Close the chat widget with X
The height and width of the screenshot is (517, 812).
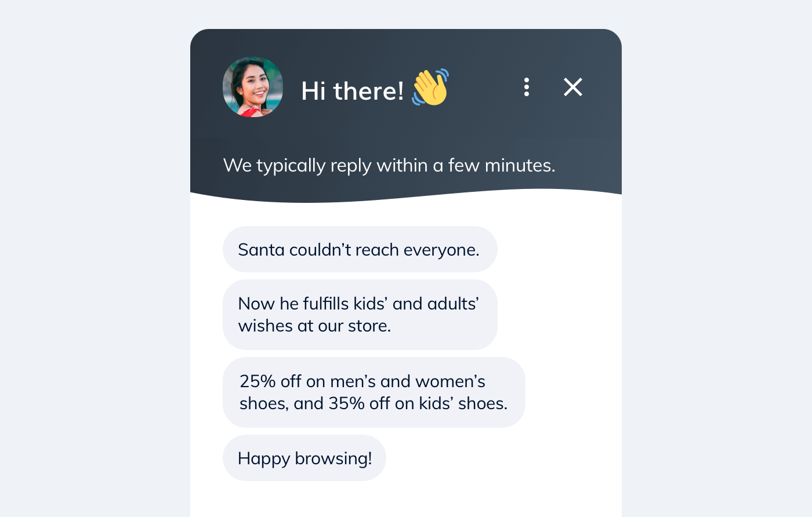[x=573, y=87]
